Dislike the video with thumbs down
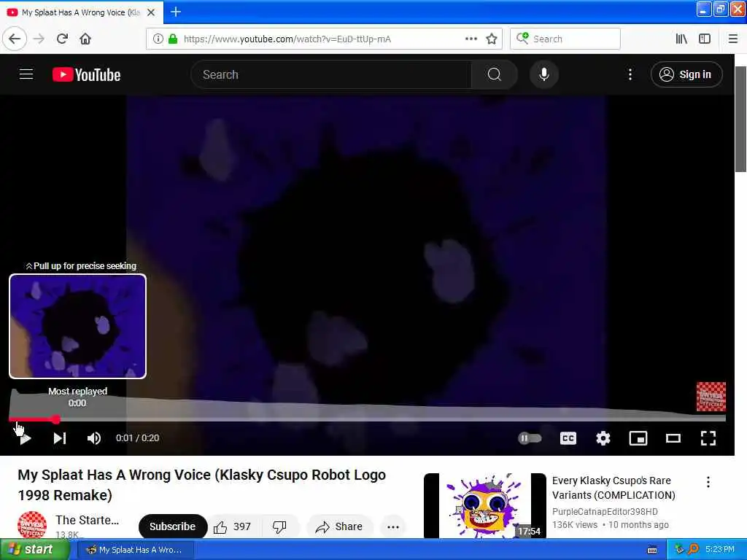This screenshot has width=747, height=560. [x=279, y=526]
